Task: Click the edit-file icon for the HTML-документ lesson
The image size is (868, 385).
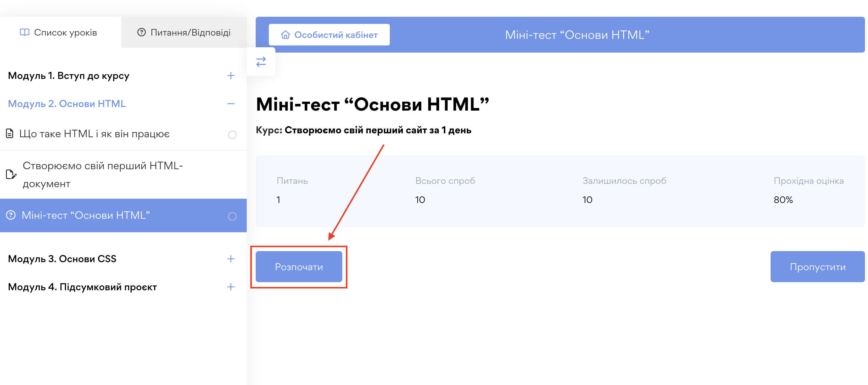Action: (11, 174)
